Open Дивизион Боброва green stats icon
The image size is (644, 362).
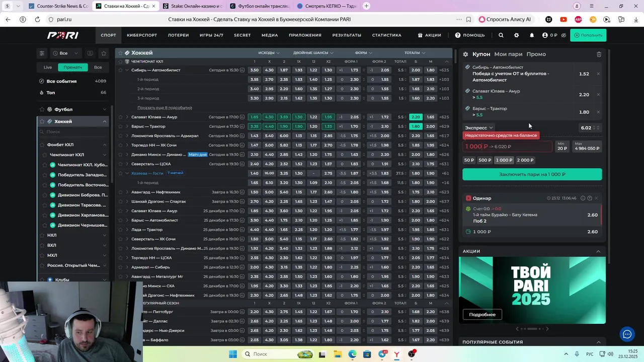click(52, 195)
